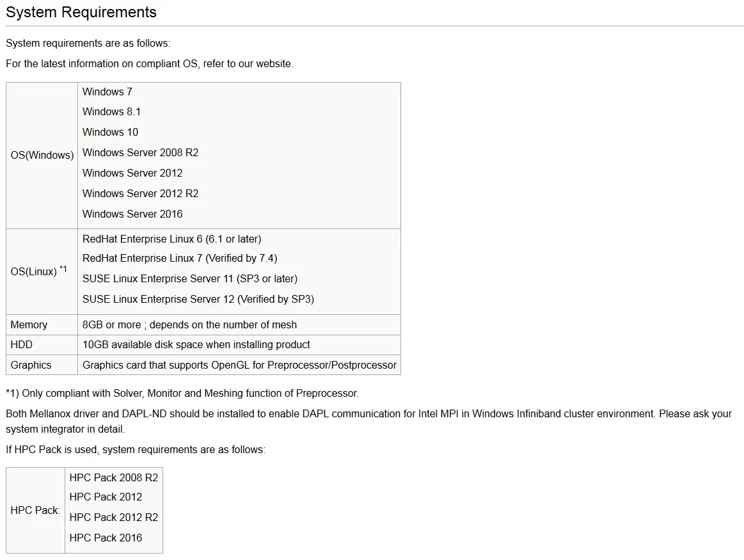744x560 pixels.
Task: Click the *1 footnote about Solver compliance
Action: pyautogui.click(x=182, y=393)
